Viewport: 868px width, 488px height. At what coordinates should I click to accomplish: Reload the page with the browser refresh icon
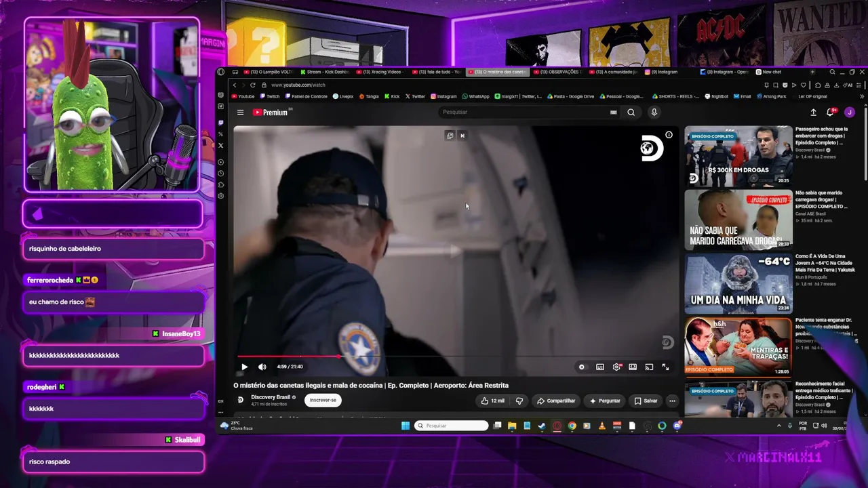(253, 85)
